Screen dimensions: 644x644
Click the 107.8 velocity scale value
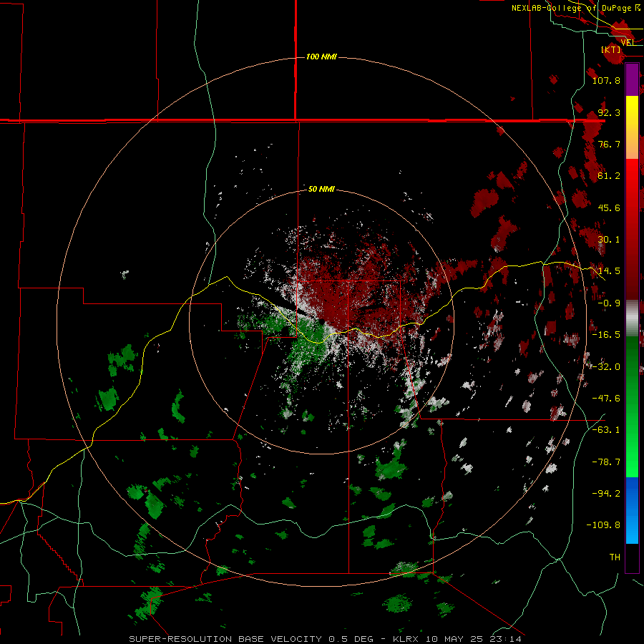pyautogui.click(x=606, y=80)
